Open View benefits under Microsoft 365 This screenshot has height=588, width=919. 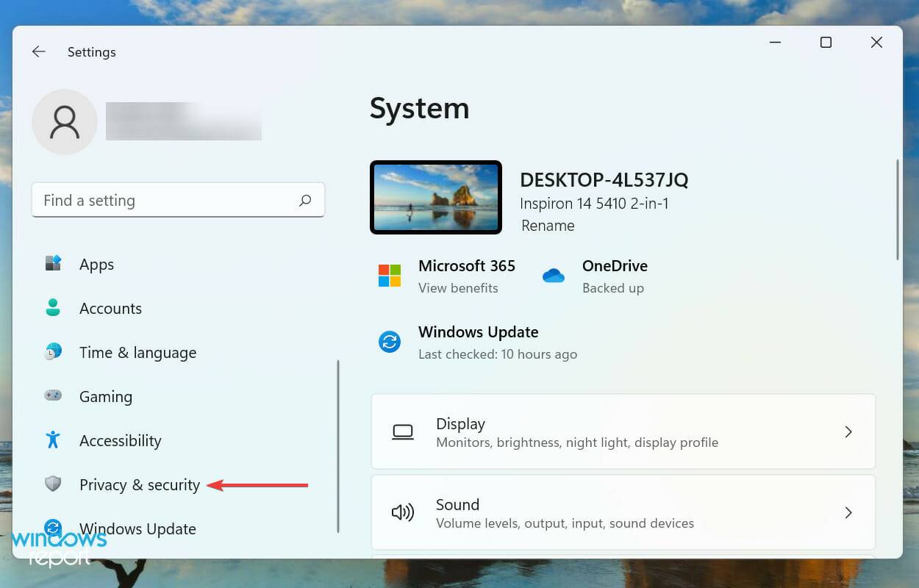[459, 288]
